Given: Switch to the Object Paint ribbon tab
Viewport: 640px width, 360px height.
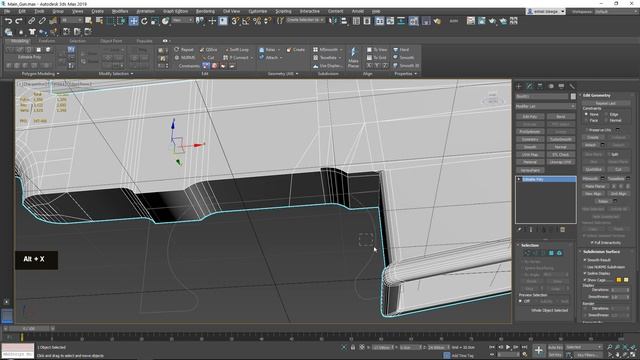Looking at the screenshot, I should (x=111, y=41).
